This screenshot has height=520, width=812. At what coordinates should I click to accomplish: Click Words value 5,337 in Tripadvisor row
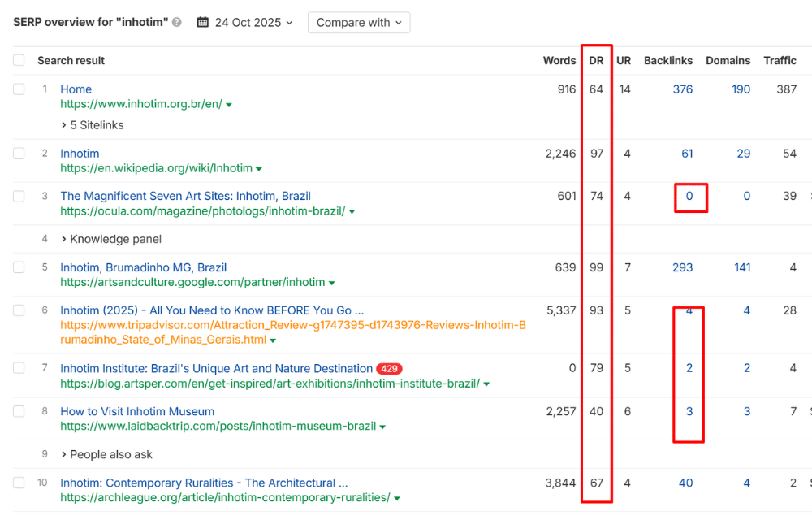tap(561, 310)
